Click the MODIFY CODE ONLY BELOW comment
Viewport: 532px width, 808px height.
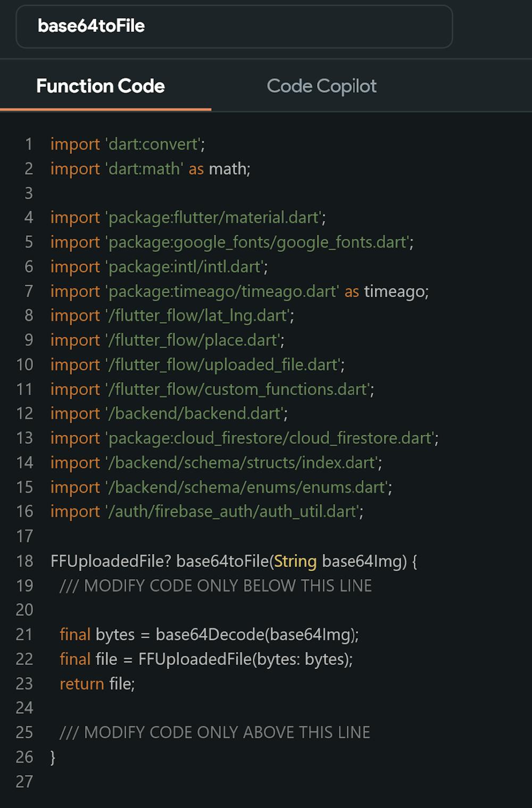pyautogui.click(x=215, y=586)
